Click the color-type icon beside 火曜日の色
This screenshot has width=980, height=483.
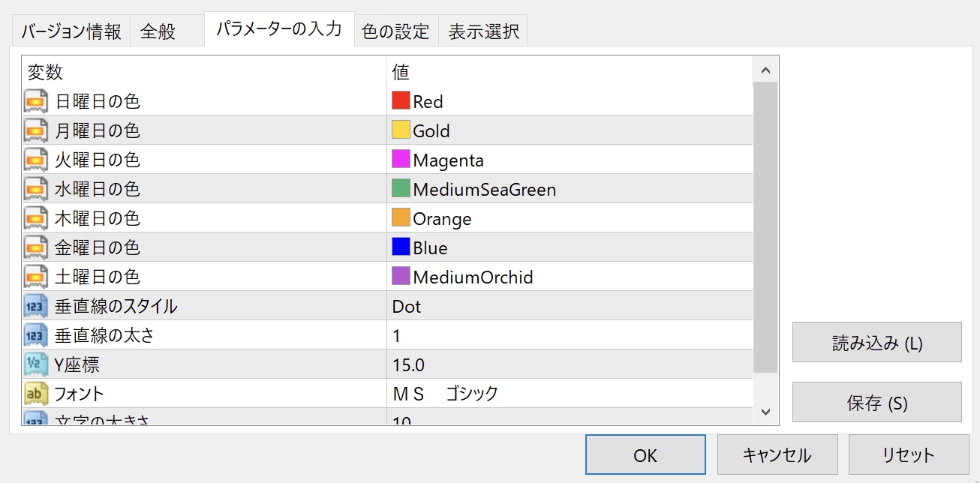(35, 160)
